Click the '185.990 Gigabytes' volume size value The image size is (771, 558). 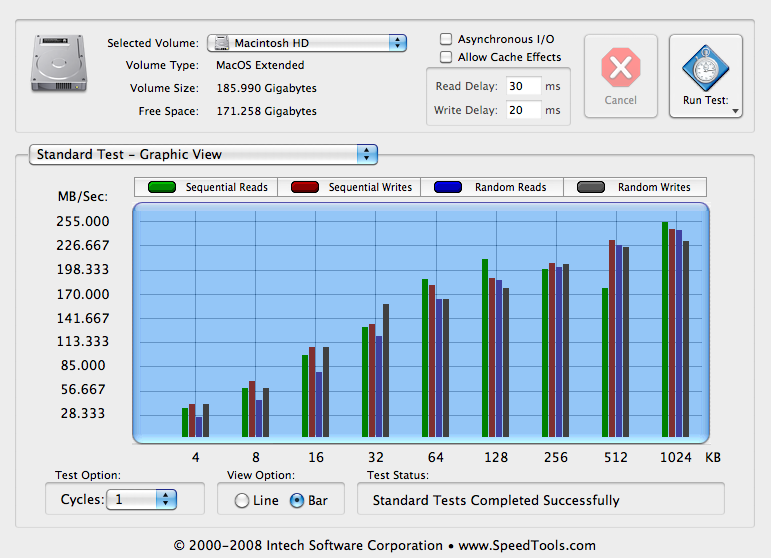point(267,88)
